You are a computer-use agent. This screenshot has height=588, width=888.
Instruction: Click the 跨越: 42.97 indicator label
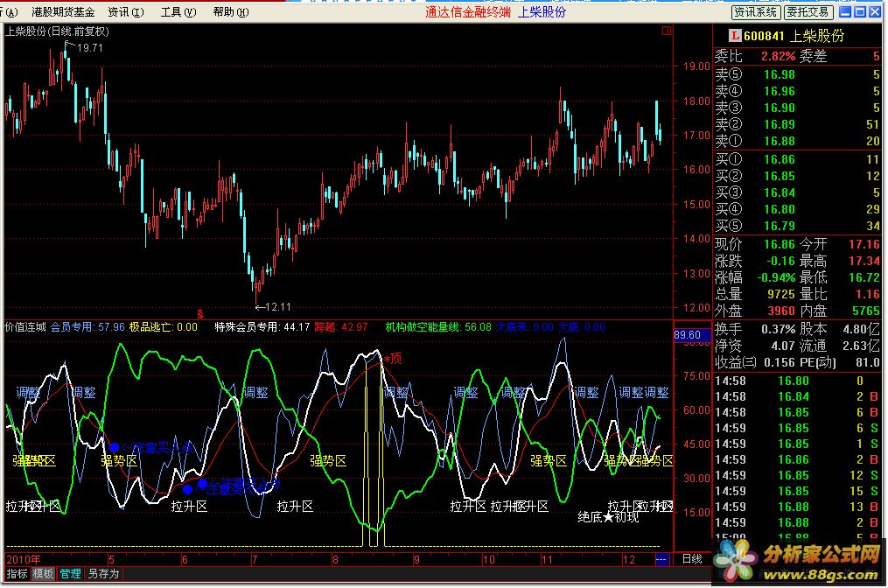coord(341,327)
